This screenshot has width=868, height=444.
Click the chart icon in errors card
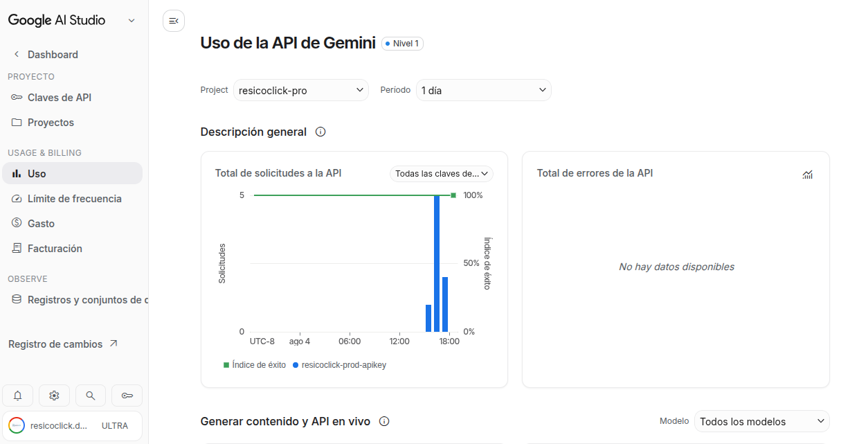807,175
